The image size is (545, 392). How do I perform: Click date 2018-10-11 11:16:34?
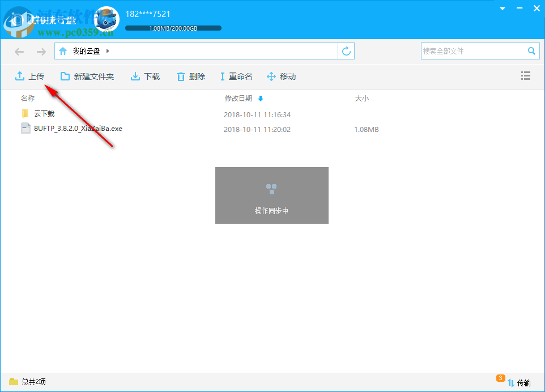pyautogui.click(x=257, y=114)
